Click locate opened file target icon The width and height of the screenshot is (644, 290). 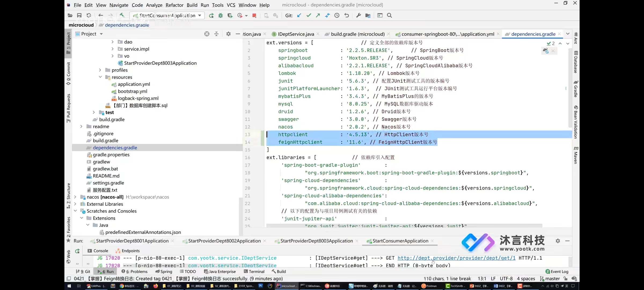(x=207, y=34)
